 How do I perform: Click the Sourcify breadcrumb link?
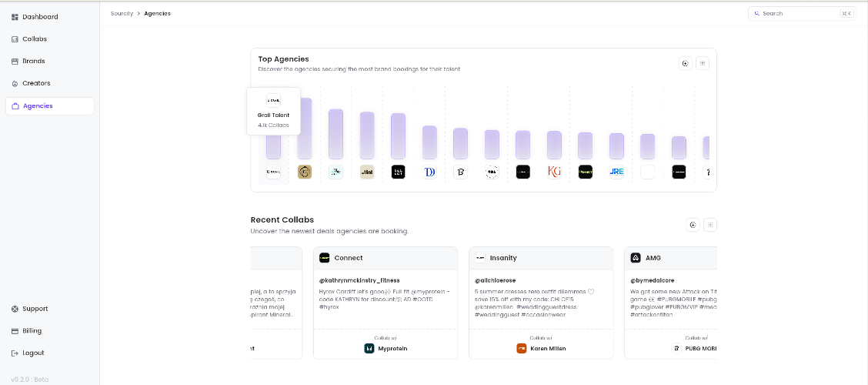122,13
